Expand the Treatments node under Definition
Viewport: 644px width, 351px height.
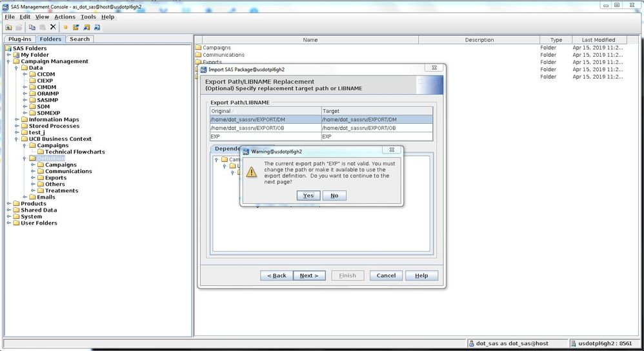click(33, 191)
